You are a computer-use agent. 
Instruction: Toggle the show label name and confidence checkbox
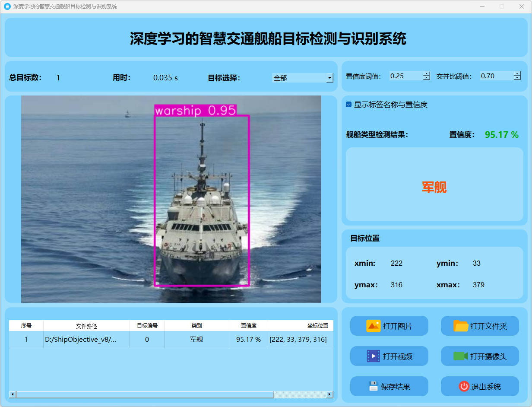[349, 105]
